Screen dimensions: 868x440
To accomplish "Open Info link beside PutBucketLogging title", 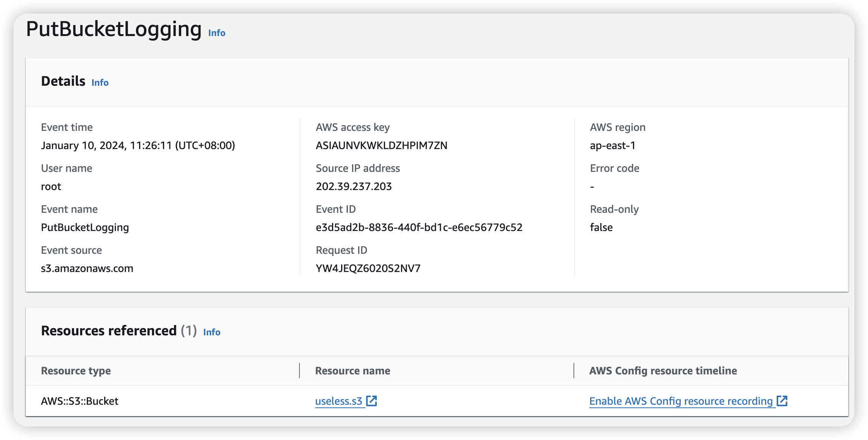I will pos(217,33).
